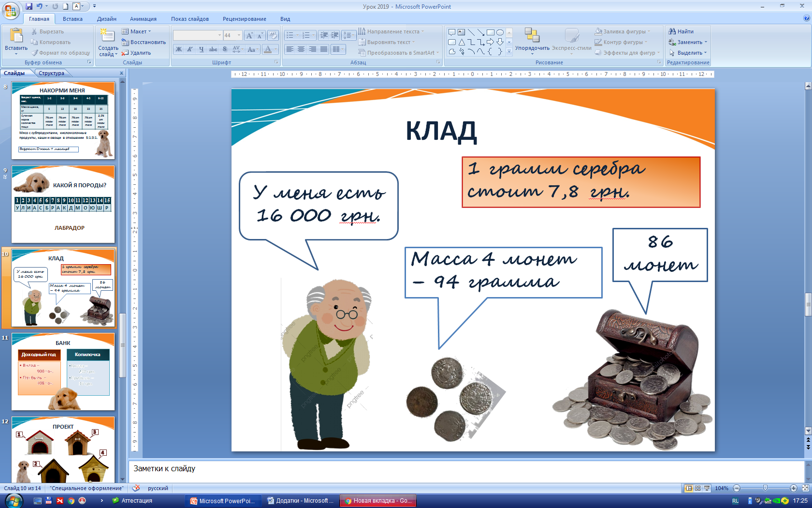Viewport: 812px width, 508px height.
Task: Open Shape Outline (Контур фигуры)
Action: 621,42
